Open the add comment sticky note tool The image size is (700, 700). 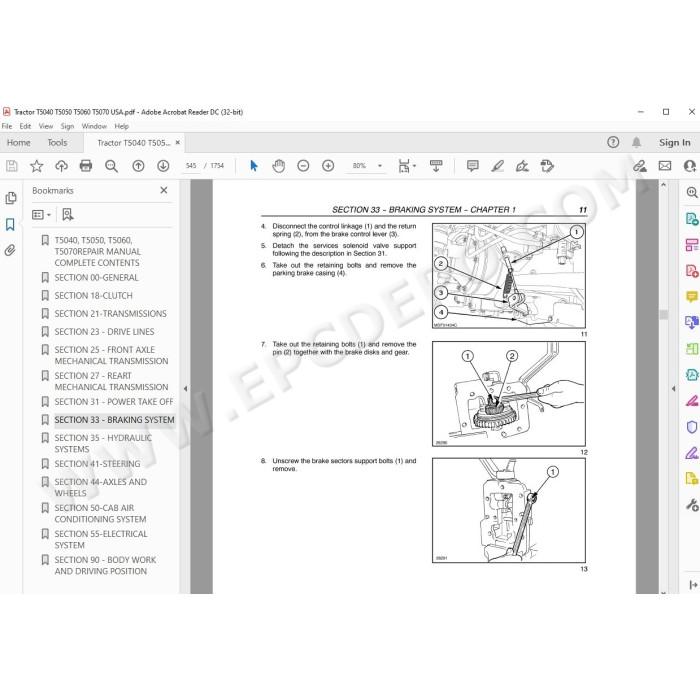(472, 166)
